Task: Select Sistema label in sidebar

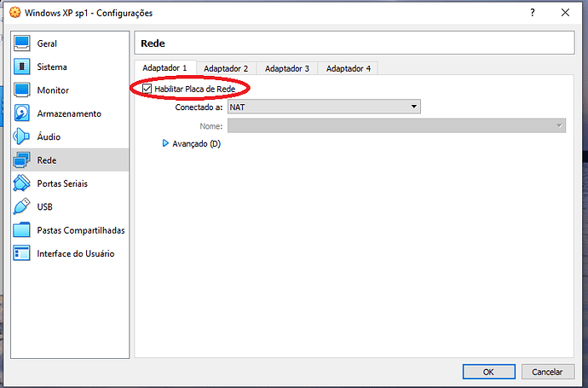Action: [x=52, y=67]
